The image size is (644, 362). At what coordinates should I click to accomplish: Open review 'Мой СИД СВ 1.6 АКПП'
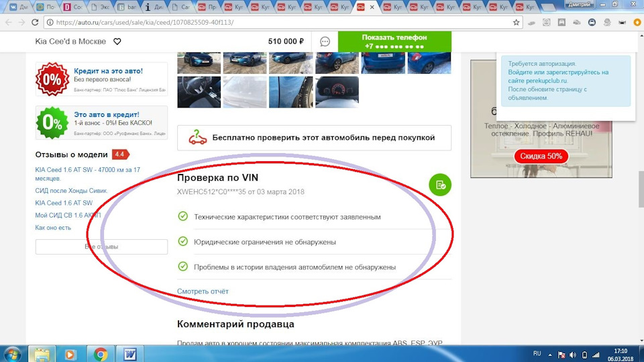(x=68, y=215)
